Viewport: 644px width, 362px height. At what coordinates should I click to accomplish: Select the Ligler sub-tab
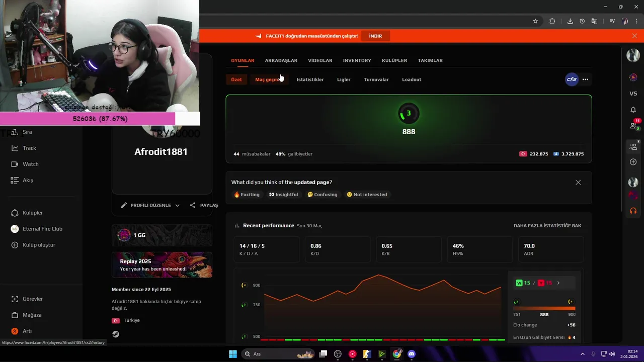click(344, 79)
